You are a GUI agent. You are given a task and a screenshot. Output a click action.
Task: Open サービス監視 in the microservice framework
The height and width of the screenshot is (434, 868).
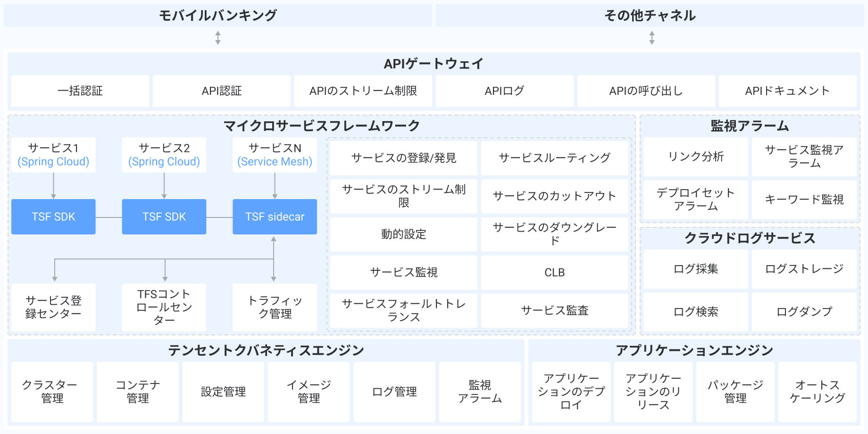coord(403,272)
